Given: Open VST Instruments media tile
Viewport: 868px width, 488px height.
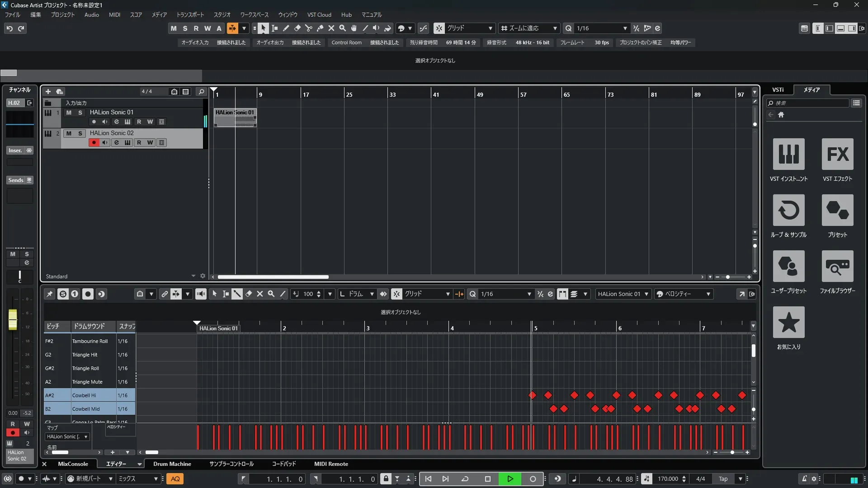Looking at the screenshot, I should tap(788, 154).
